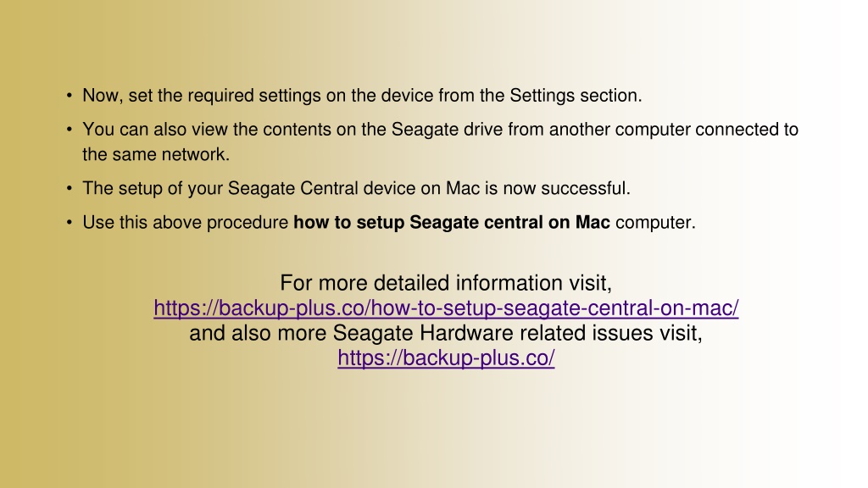Click the "Now, set the required settings" sentence

362,96
